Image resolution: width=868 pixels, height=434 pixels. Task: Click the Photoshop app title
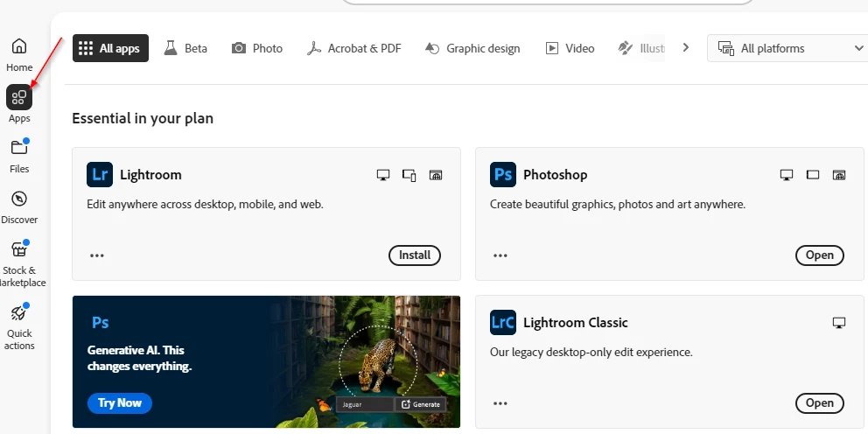point(556,175)
